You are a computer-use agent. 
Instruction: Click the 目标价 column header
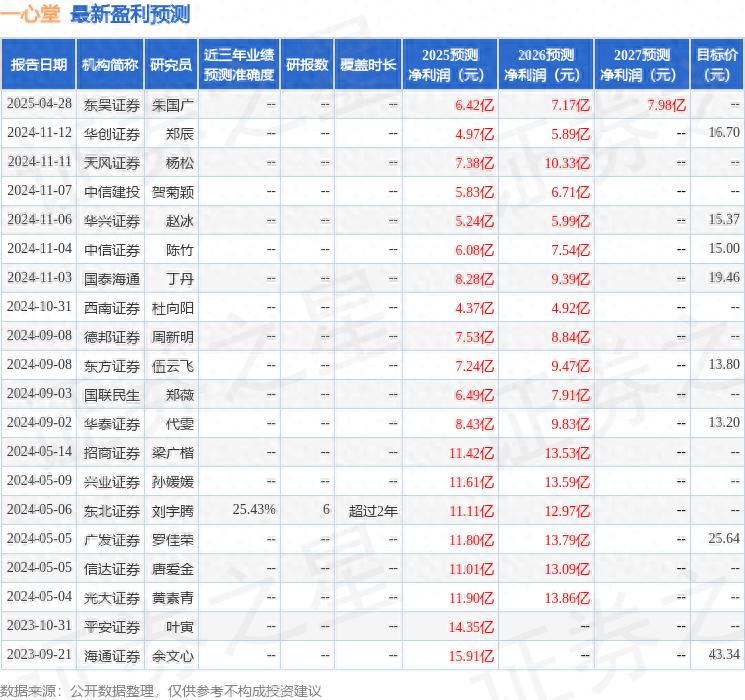point(717,65)
